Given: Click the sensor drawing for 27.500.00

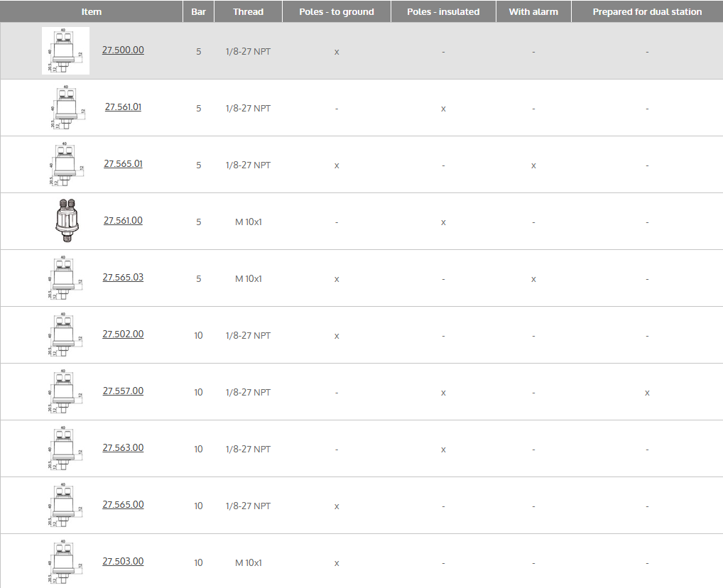Looking at the screenshot, I should pos(65,50).
